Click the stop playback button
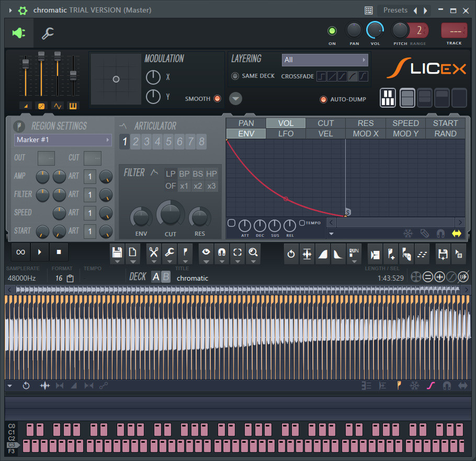This screenshot has height=461, width=476. coord(59,252)
